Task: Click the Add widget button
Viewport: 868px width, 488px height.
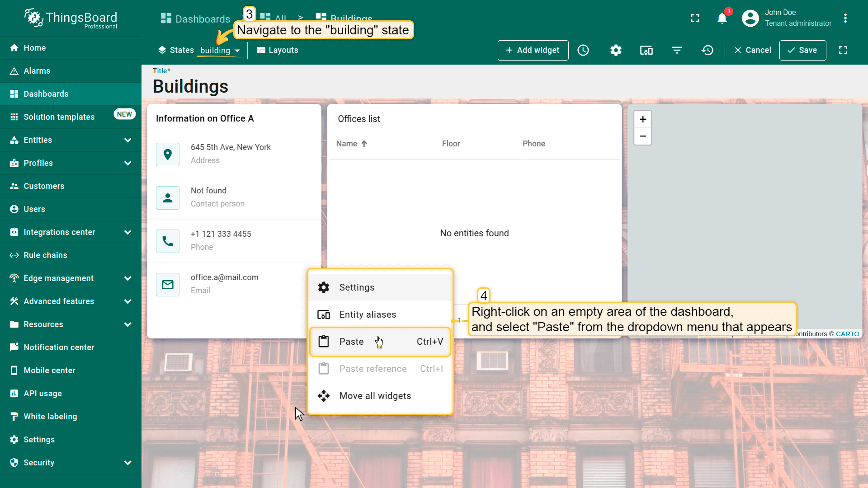Action: 533,50
